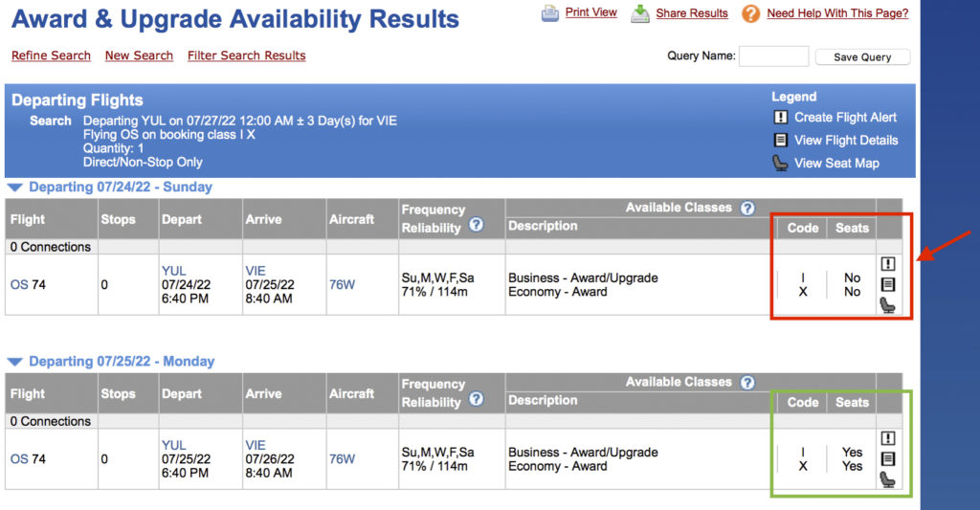Click the Print View printer icon
Viewport: 980px width, 510px height.
coord(550,13)
